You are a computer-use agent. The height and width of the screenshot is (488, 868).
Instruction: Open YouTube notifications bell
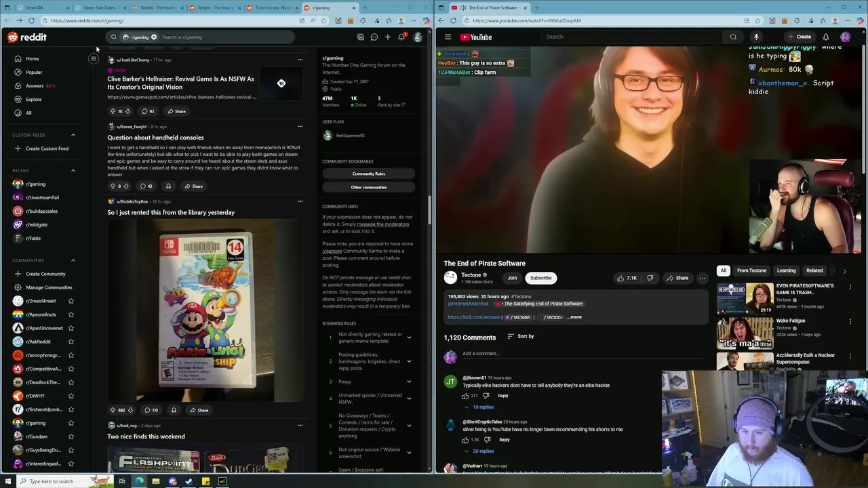(x=826, y=37)
